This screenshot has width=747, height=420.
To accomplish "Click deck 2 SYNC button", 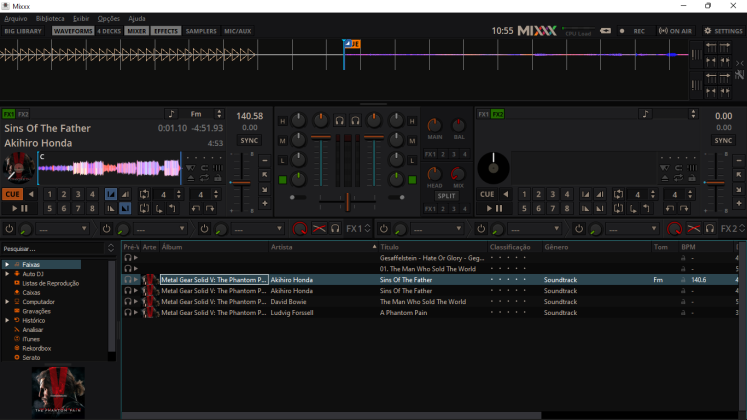I will pyautogui.click(x=723, y=140).
